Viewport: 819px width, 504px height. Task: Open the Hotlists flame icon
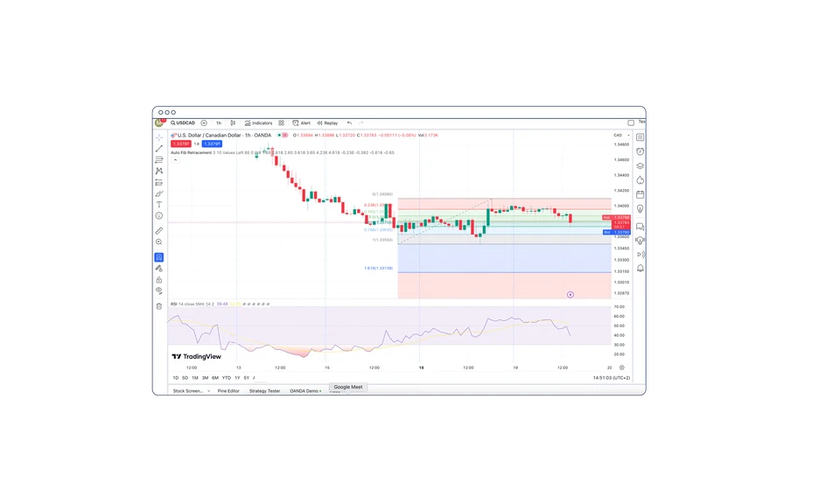pos(640,180)
